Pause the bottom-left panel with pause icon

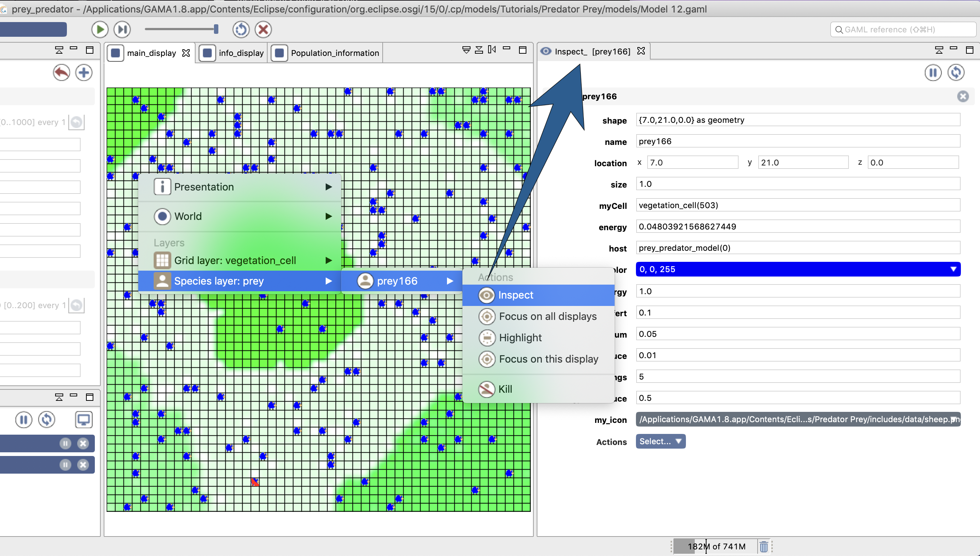click(24, 420)
